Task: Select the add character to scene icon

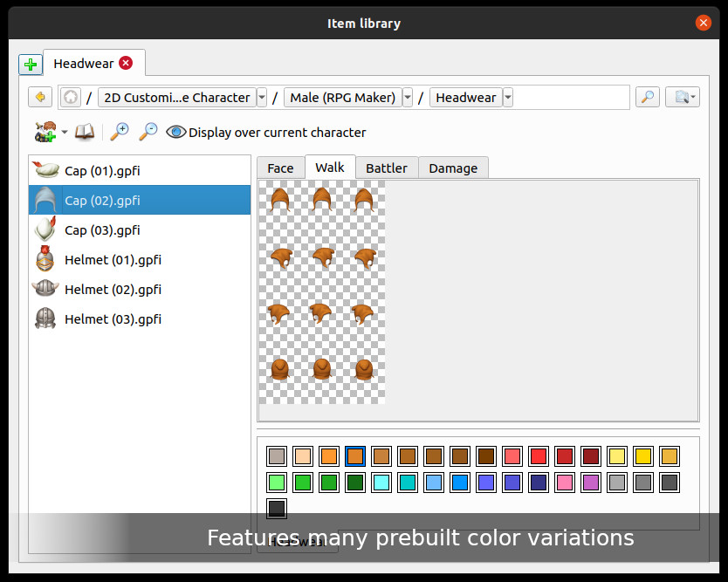Action: coord(41,132)
